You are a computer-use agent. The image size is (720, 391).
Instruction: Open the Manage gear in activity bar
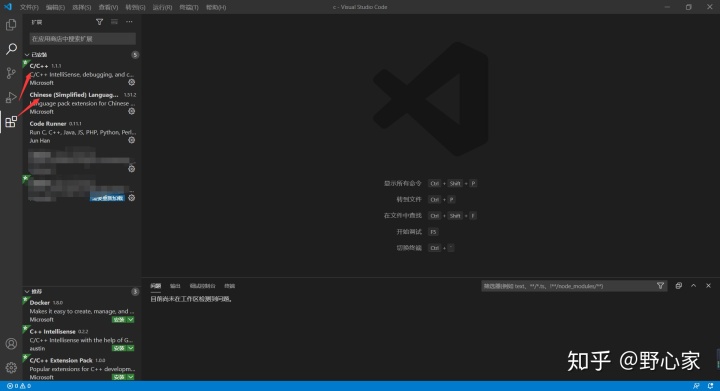(11, 368)
